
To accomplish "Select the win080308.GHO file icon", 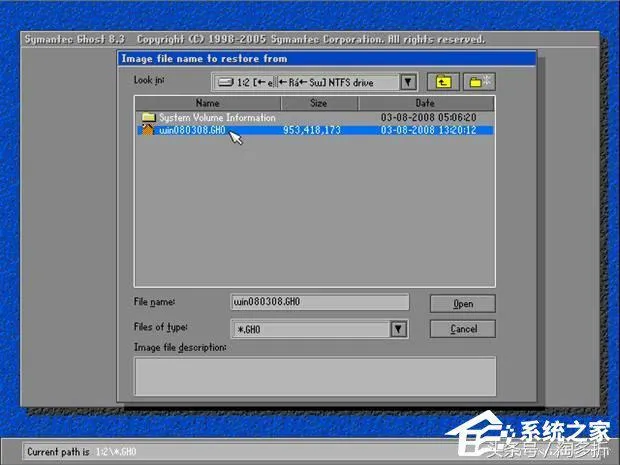I will [148, 130].
